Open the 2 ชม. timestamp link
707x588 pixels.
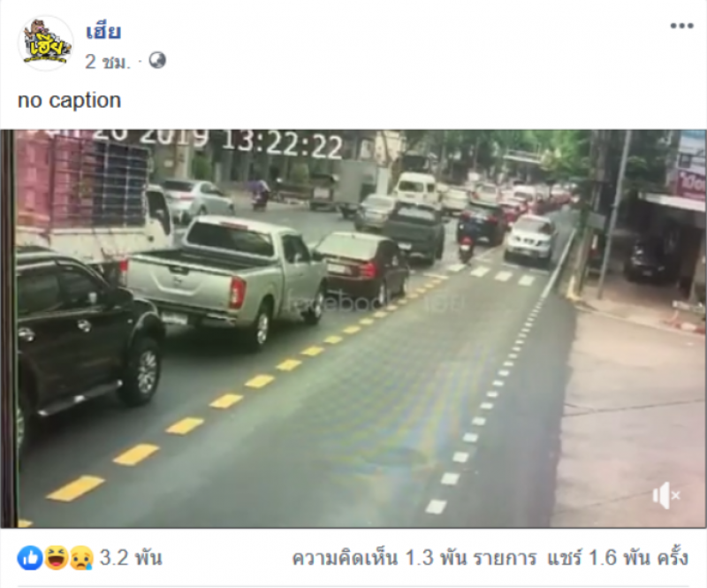107,61
